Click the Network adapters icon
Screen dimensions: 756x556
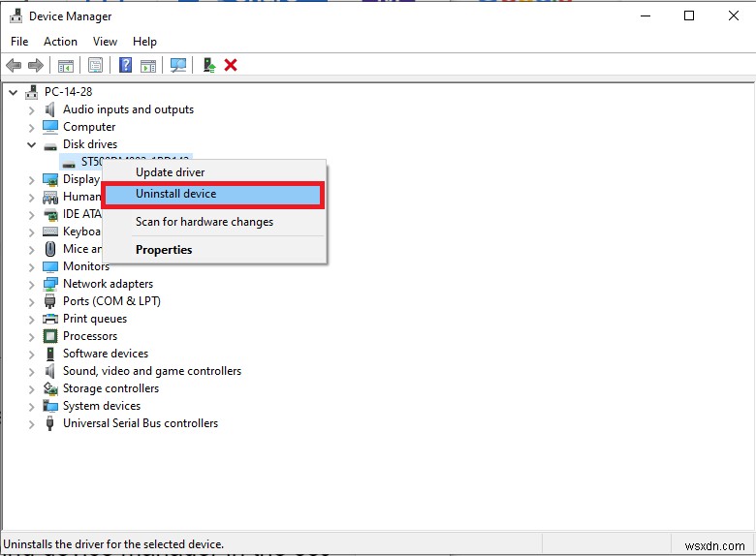pos(50,284)
